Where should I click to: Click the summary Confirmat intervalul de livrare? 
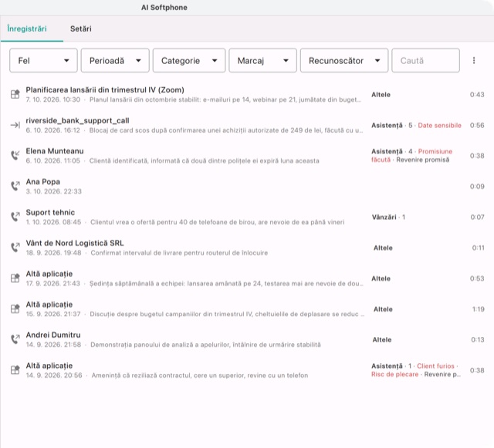pyautogui.click(x=179, y=253)
